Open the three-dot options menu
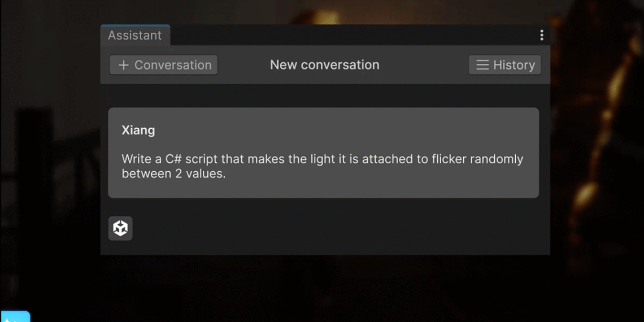 pyautogui.click(x=541, y=35)
